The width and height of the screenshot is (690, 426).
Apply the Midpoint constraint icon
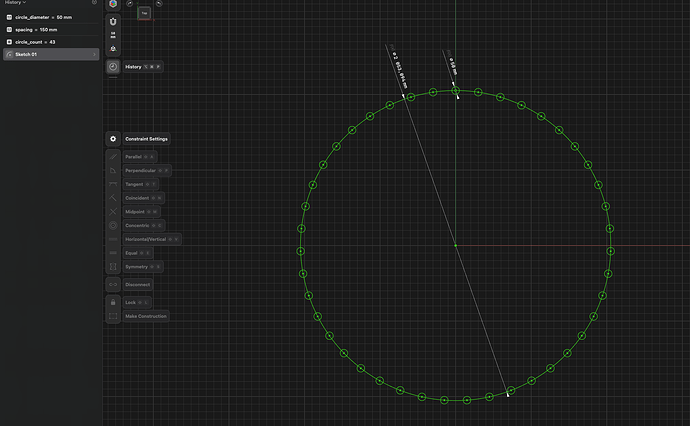tap(113, 212)
